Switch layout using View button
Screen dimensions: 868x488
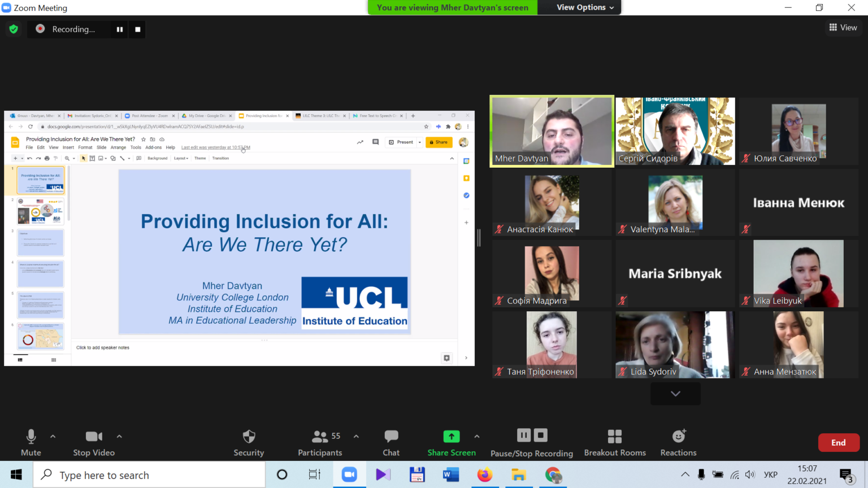click(843, 27)
